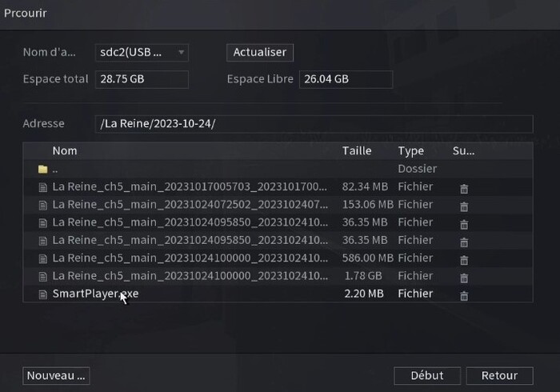
Task: Click the Type column header
Action: 410,150
